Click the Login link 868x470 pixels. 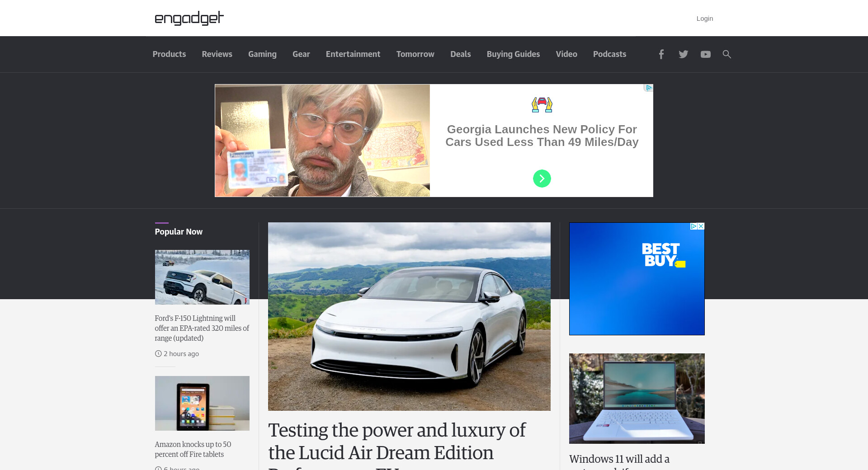click(705, 19)
